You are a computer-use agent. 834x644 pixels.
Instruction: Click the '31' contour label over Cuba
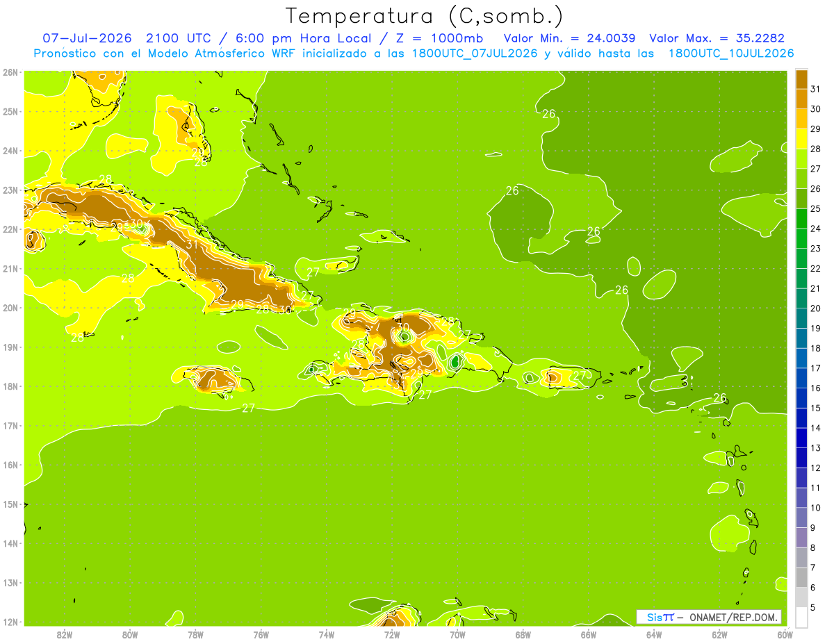[193, 245]
